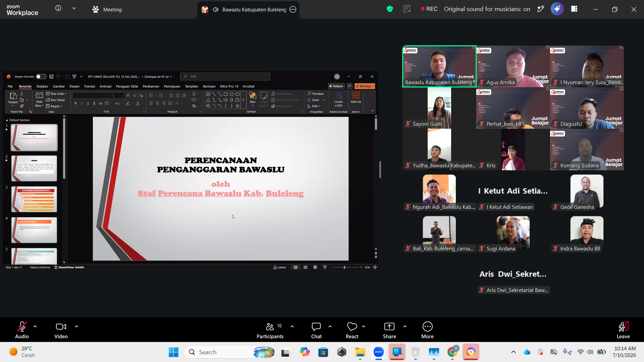Expand video options arrow next to Video

tap(76, 326)
